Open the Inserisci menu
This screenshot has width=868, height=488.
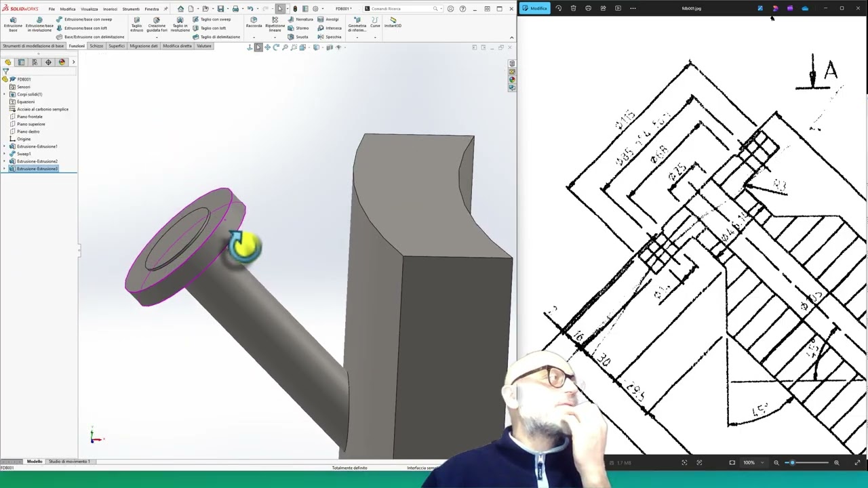point(110,9)
